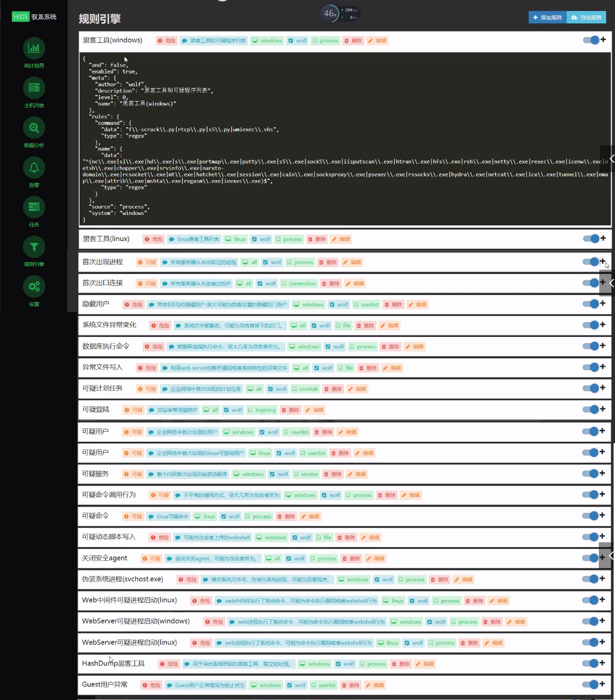Open the 主机列表 host list icon
This screenshot has height=700, width=615.
coord(34,88)
